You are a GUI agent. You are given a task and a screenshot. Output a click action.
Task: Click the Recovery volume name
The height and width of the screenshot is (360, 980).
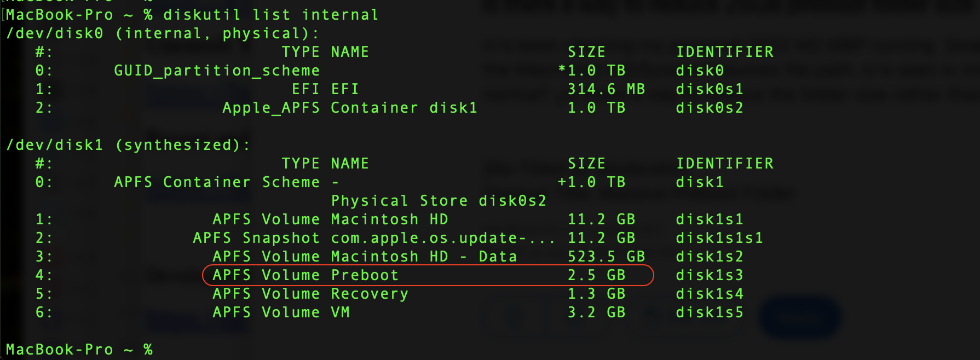tap(370, 294)
